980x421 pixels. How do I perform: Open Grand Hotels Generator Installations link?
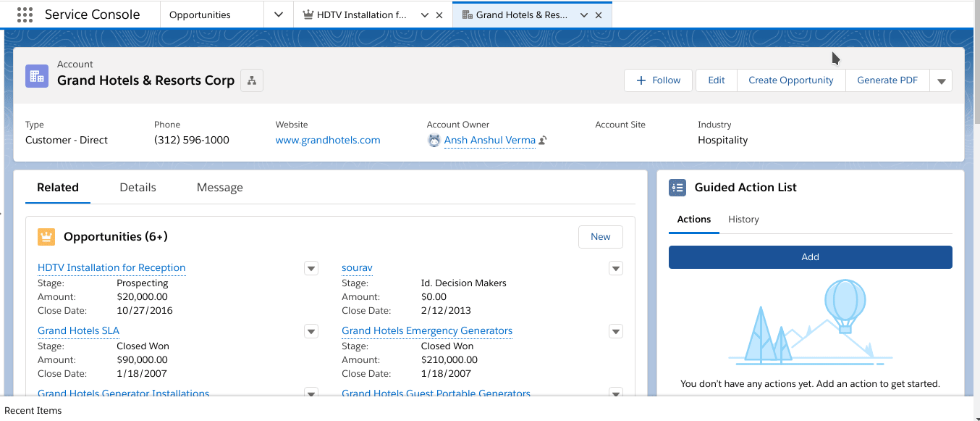123,393
